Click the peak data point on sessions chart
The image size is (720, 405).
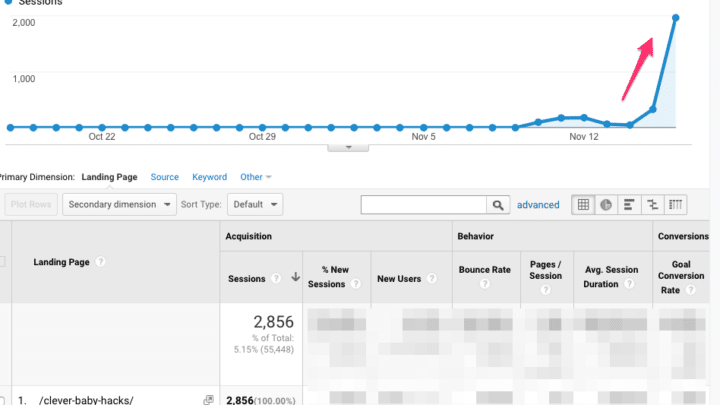click(675, 18)
